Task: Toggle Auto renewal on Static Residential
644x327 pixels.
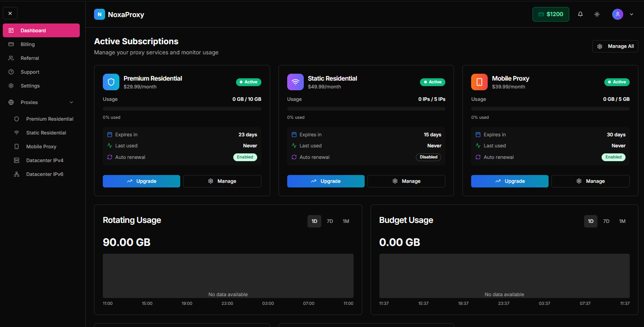Action: tap(428, 157)
